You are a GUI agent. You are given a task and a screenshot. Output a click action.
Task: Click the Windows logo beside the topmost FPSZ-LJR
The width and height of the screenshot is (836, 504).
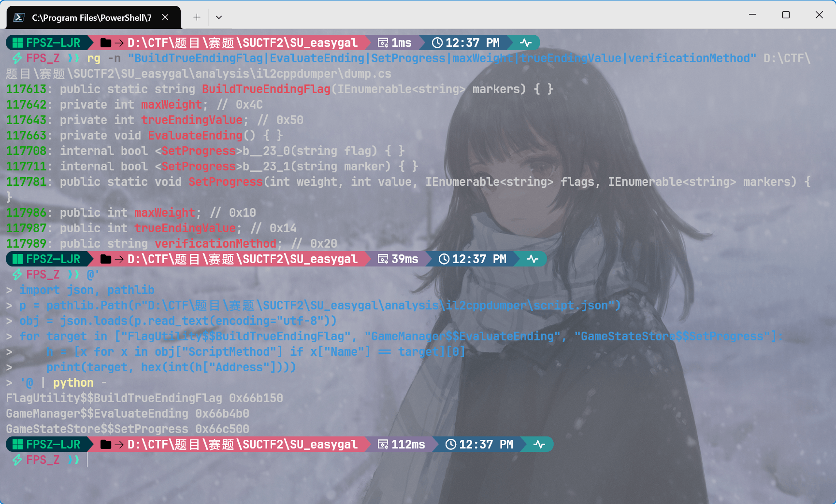tap(17, 43)
